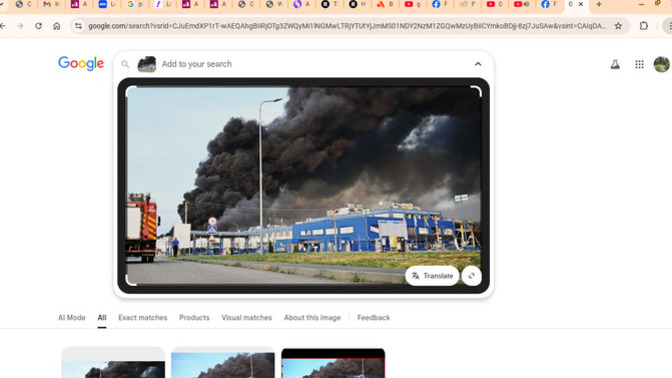Switch to the purple swirl 'A' tab
The height and width of the screenshot is (378, 672).
tap(302, 4)
